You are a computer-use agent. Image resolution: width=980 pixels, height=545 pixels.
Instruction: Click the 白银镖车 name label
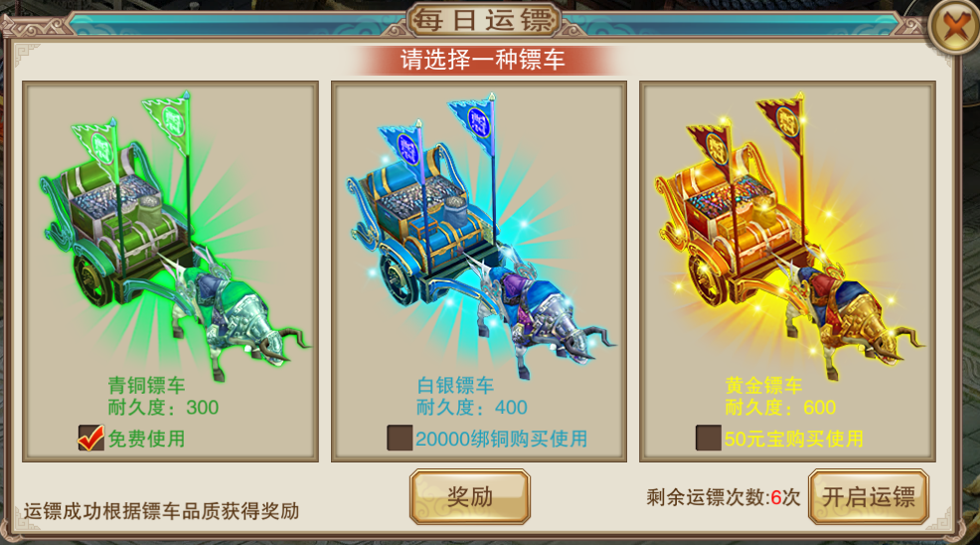[x=455, y=385]
